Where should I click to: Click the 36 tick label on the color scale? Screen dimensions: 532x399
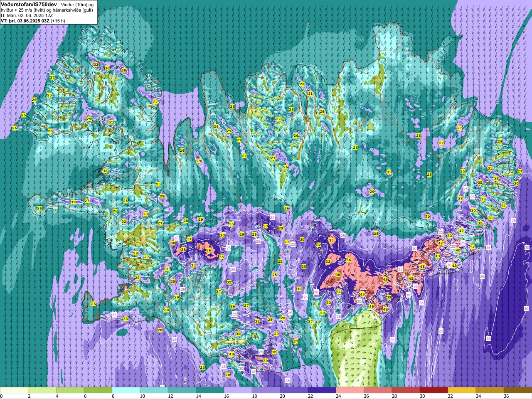tap(505, 396)
